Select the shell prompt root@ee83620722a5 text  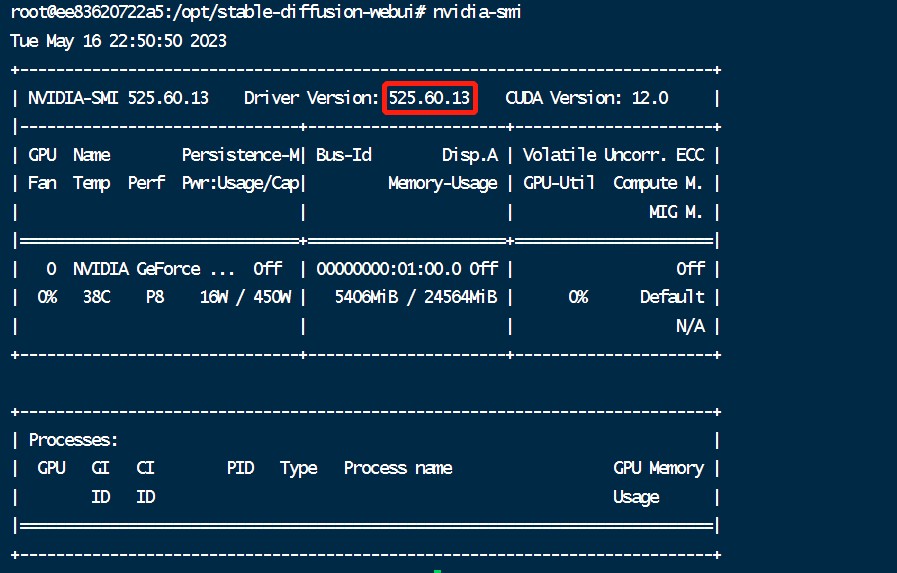point(88,11)
